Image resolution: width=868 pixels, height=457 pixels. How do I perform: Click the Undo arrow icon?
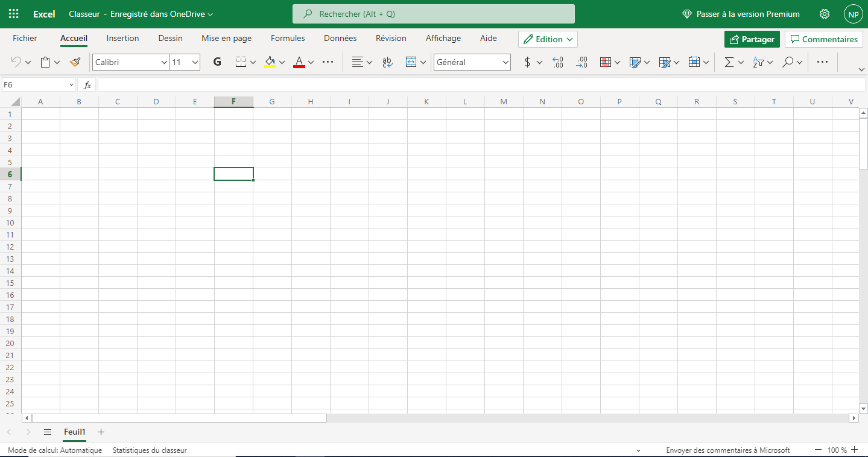[x=16, y=62]
